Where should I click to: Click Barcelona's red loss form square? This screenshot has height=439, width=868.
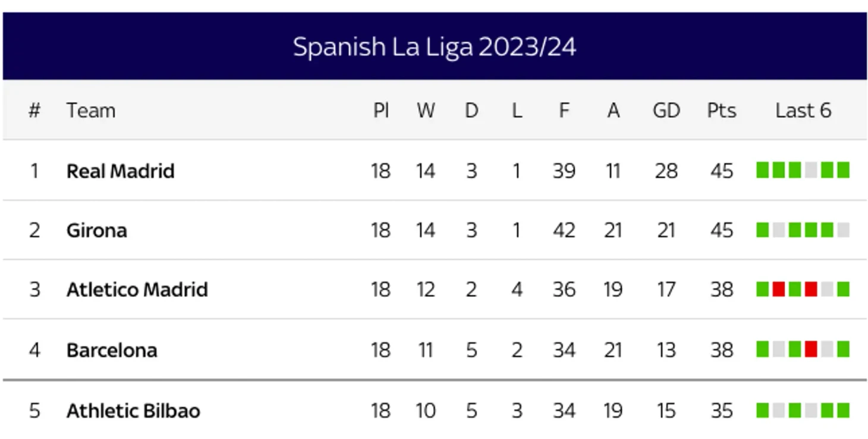[x=811, y=349]
